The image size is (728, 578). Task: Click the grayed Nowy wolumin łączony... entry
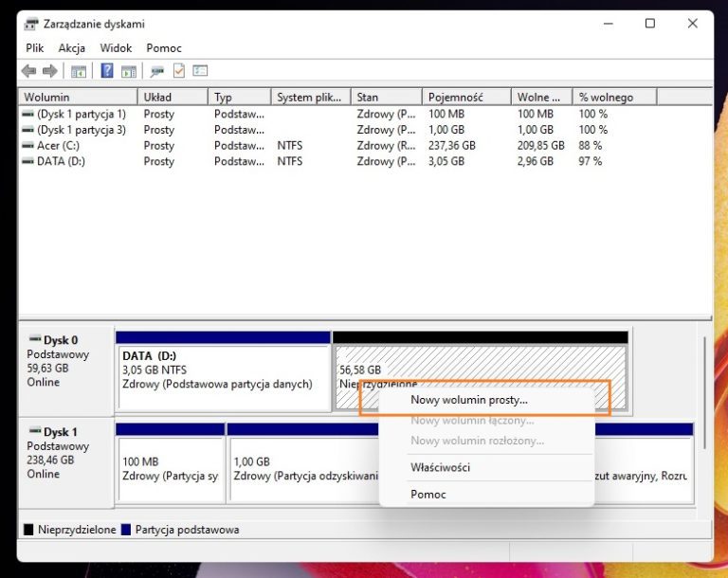[486, 421]
